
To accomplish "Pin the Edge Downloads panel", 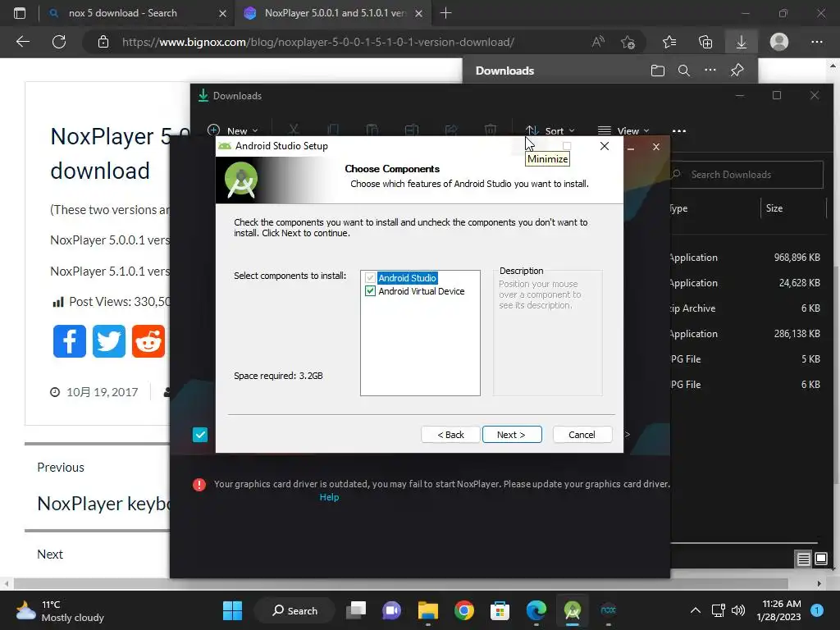I will pyautogui.click(x=737, y=71).
